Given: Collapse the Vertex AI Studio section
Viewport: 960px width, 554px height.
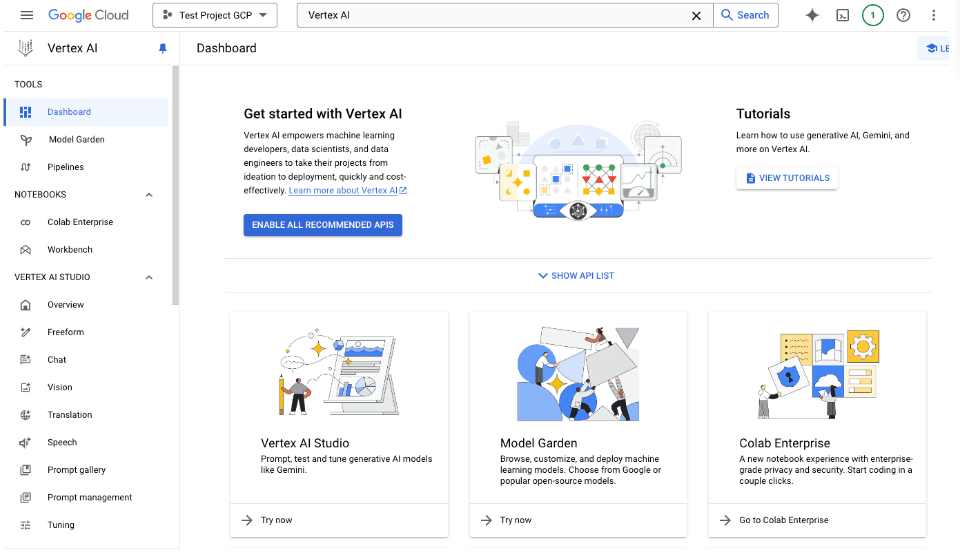Looking at the screenshot, I should click(149, 277).
